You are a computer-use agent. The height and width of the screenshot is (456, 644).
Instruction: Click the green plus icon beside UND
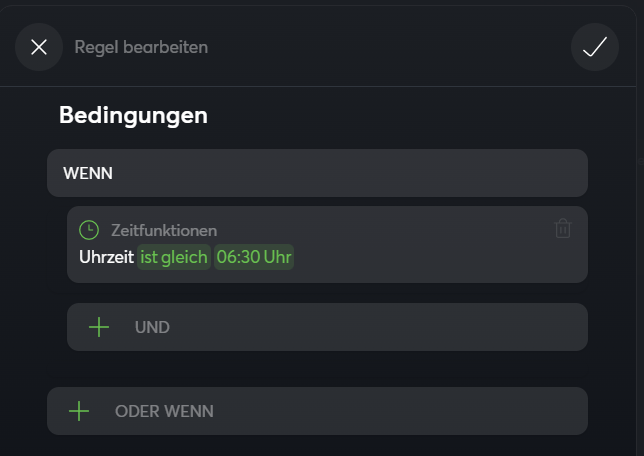pyautogui.click(x=99, y=327)
